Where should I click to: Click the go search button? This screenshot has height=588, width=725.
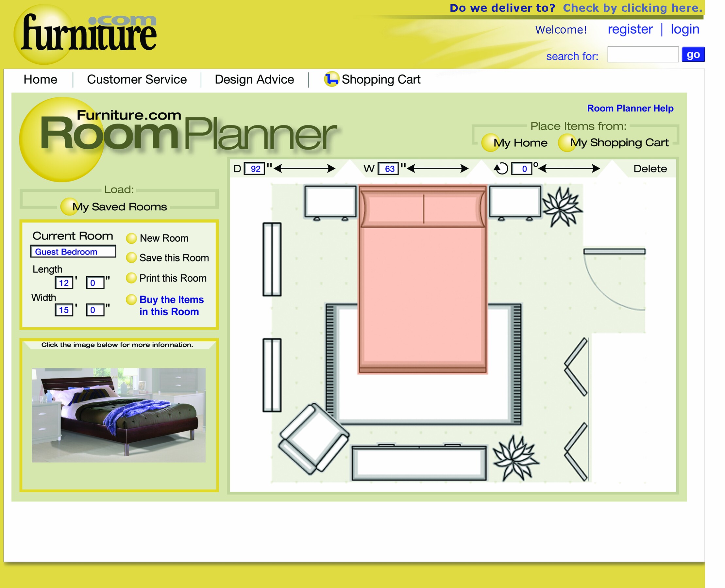click(x=693, y=55)
